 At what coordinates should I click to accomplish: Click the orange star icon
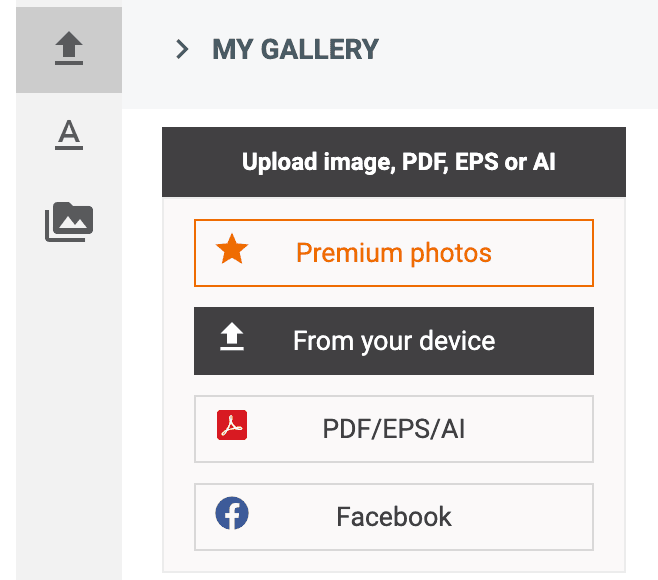point(232,249)
